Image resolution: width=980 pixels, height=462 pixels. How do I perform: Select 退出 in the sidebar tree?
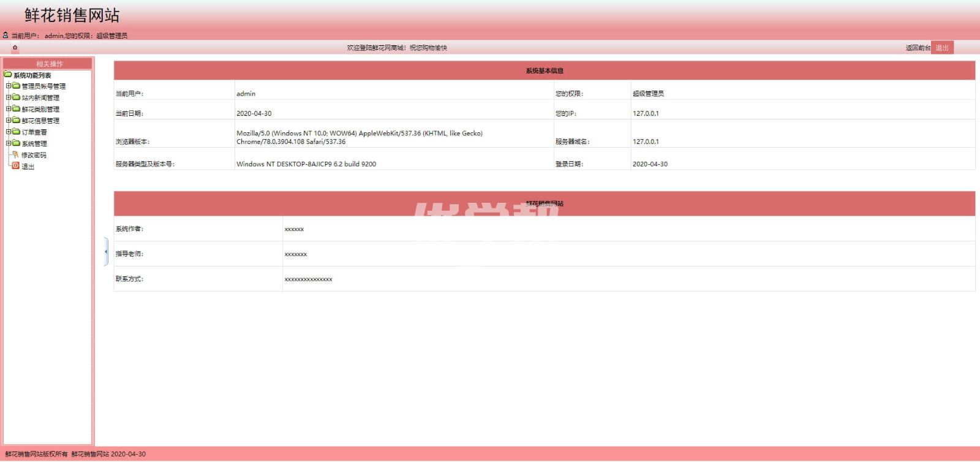click(28, 167)
